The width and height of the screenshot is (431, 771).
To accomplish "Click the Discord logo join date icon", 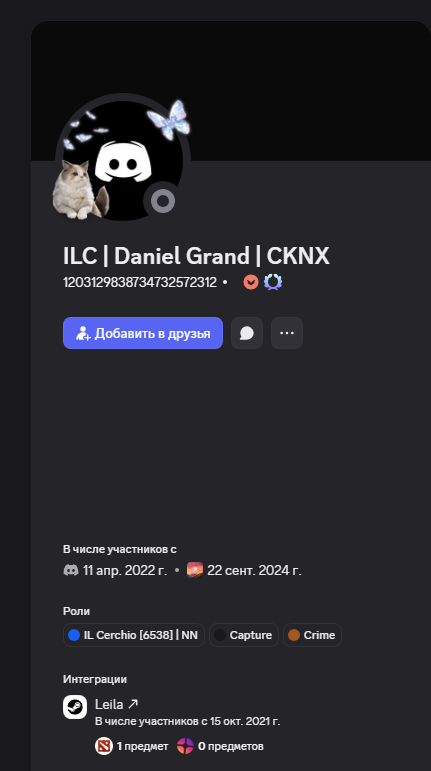I will tap(71, 570).
